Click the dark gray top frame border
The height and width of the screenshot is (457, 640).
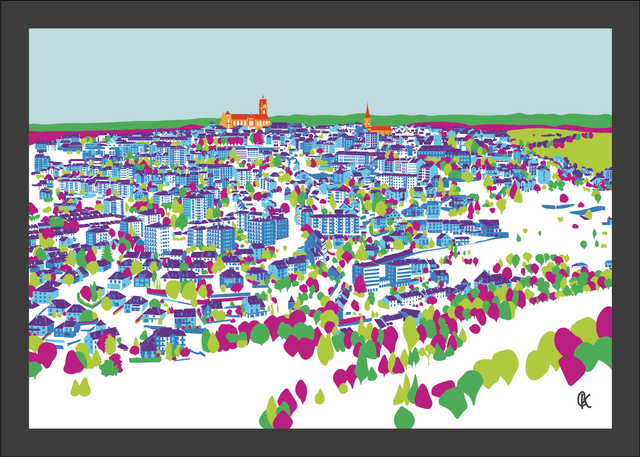(320, 13)
